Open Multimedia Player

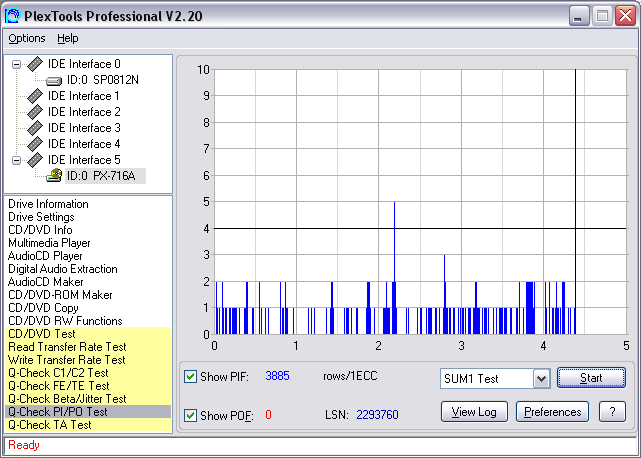(49, 243)
